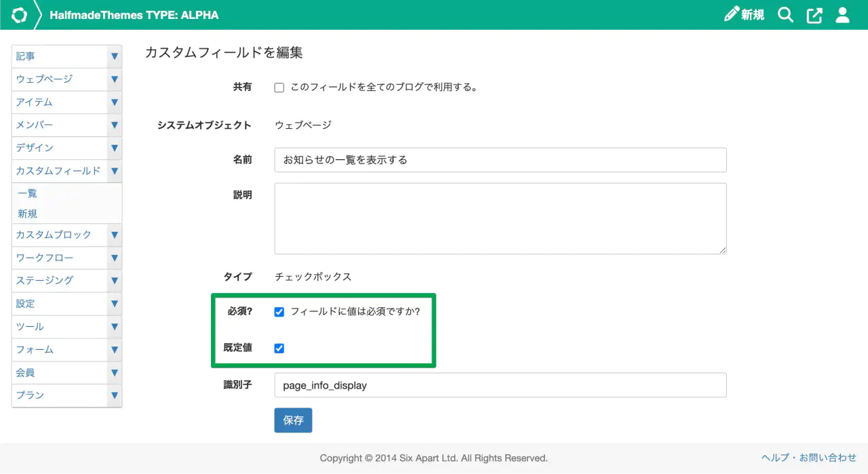Expand the 設定 menu arrow
The image size is (868, 474).
115,304
